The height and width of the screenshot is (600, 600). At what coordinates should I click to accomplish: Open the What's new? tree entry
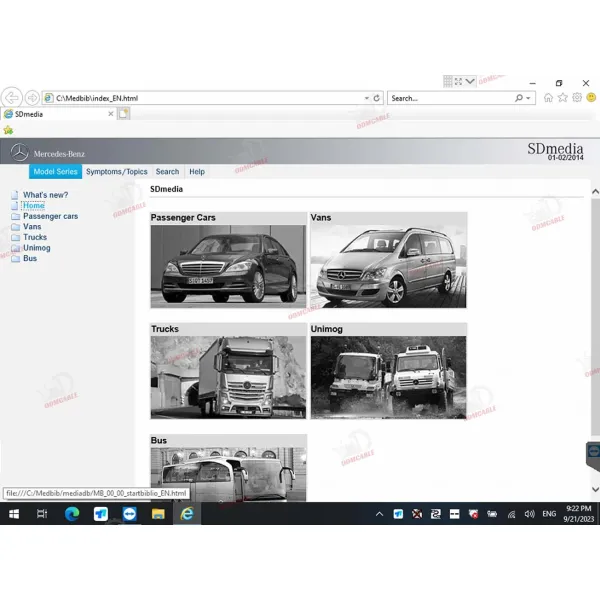tap(45, 195)
